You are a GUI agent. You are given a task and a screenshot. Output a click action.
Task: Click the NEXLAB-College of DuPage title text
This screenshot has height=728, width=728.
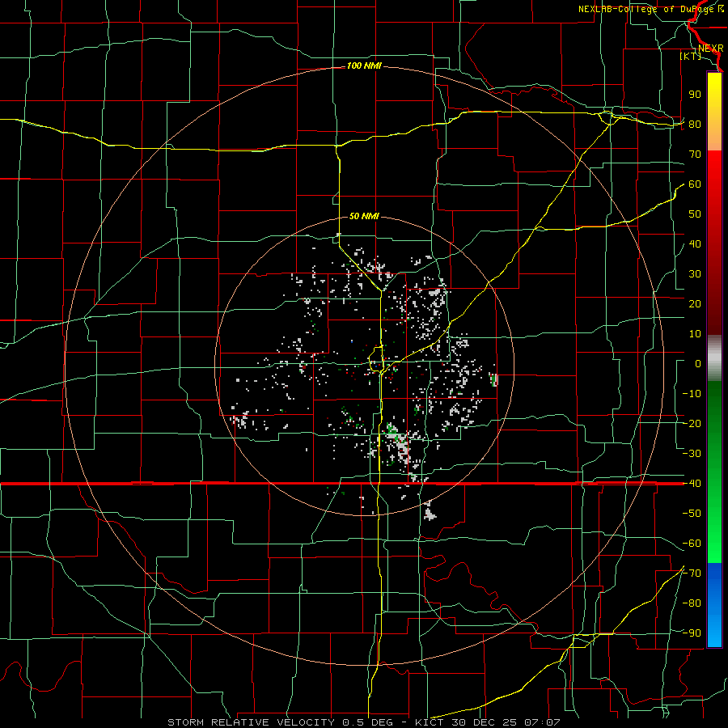(x=650, y=9)
